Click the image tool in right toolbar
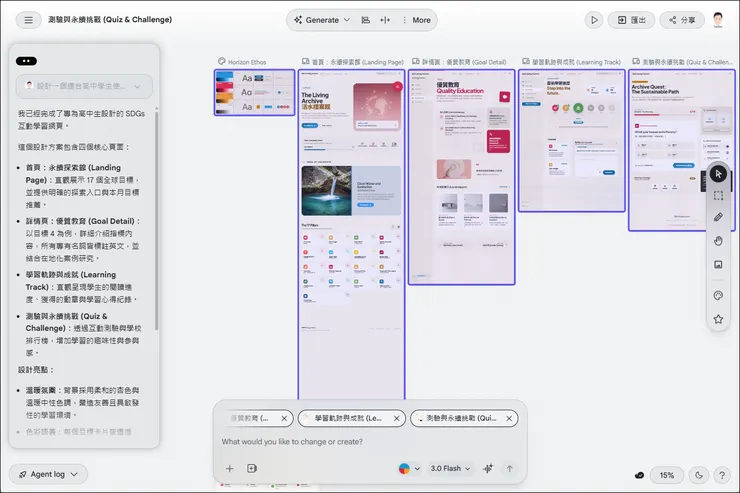This screenshot has width=740, height=493. (x=718, y=265)
